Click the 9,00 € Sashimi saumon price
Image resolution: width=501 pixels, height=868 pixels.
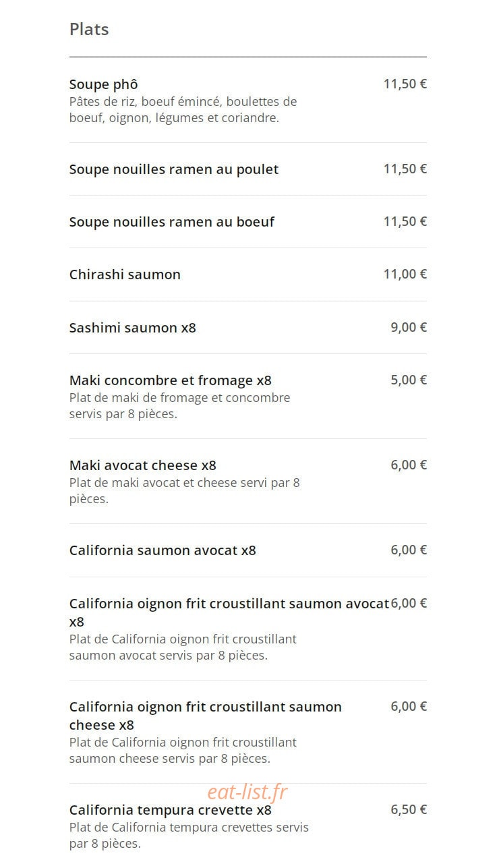409,327
